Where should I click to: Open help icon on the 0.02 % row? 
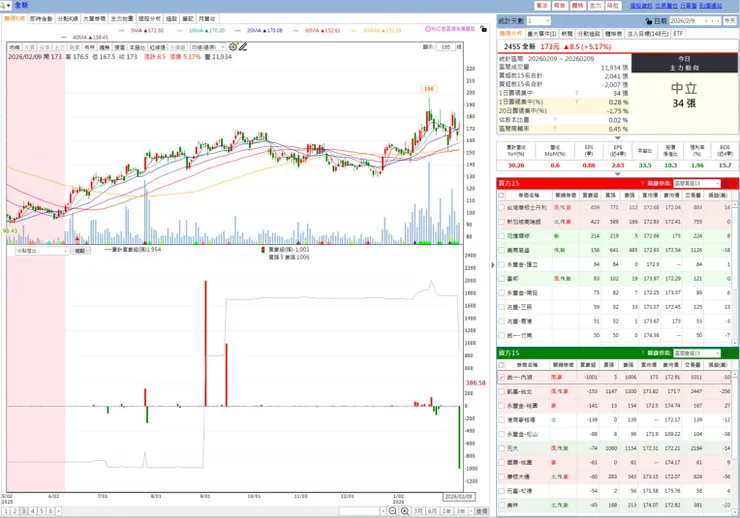555,120
